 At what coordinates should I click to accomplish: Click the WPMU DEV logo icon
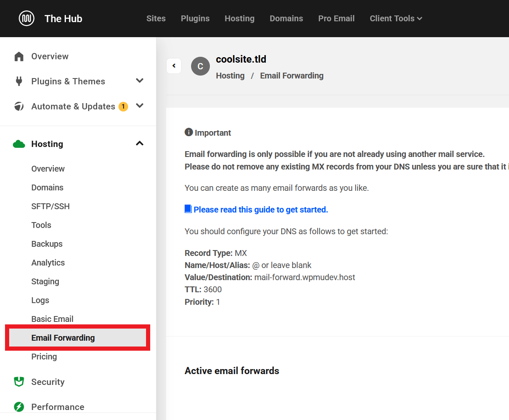tap(27, 18)
